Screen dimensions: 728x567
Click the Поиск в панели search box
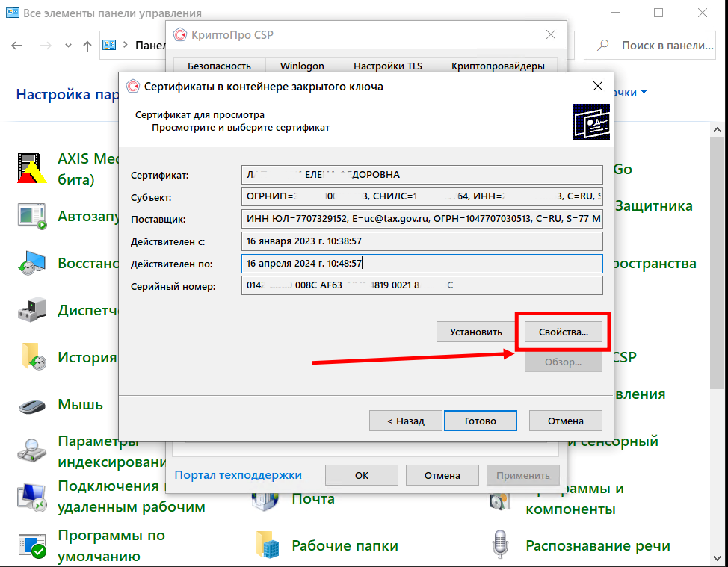pos(650,45)
